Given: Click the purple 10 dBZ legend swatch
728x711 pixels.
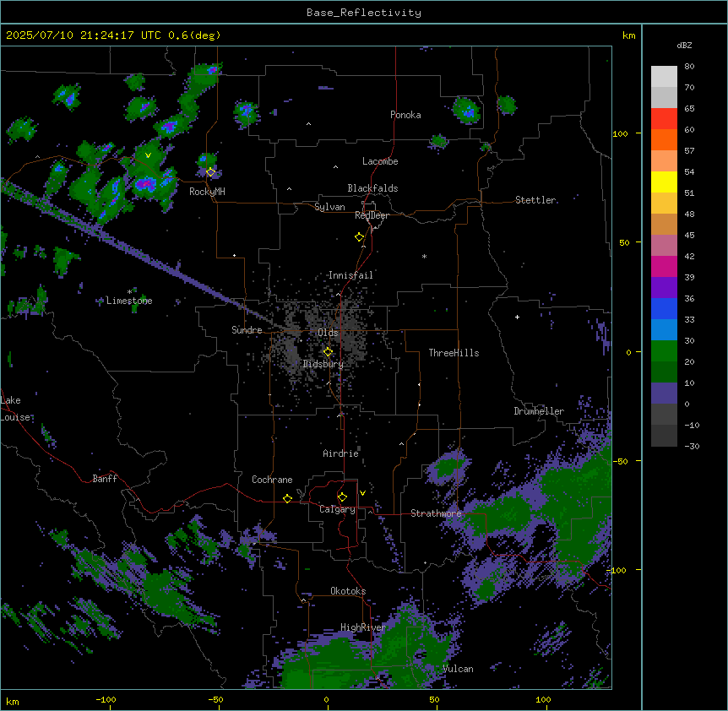Looking at the screenshot, I should 664,393.
